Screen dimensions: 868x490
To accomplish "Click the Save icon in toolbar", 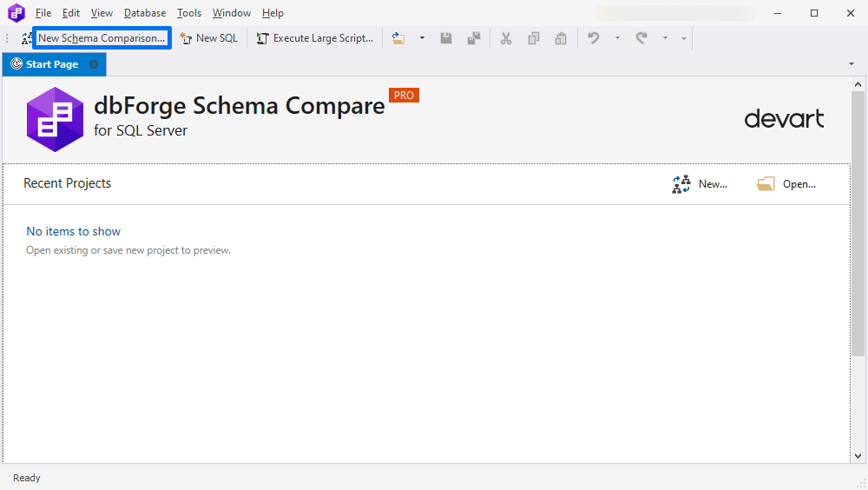I will (445, 38).
